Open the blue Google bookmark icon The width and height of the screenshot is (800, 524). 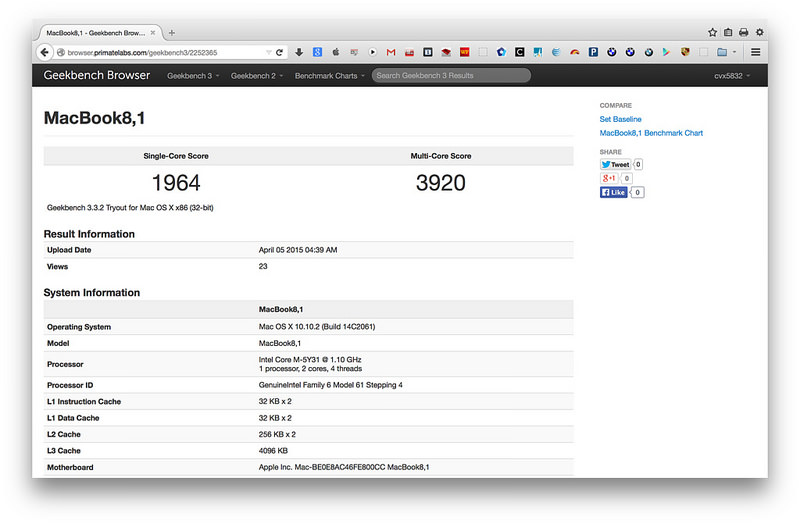tap(317, 52)
